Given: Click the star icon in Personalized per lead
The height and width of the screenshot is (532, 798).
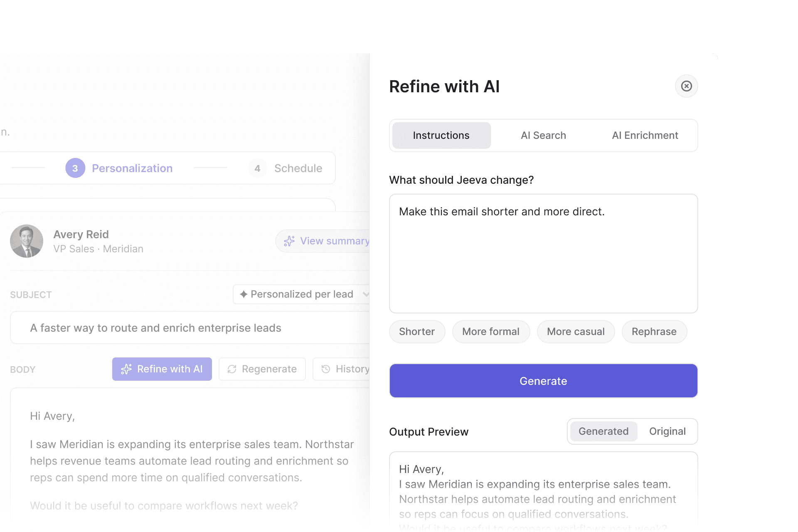Looking at the screenshot, I should 244,294.
